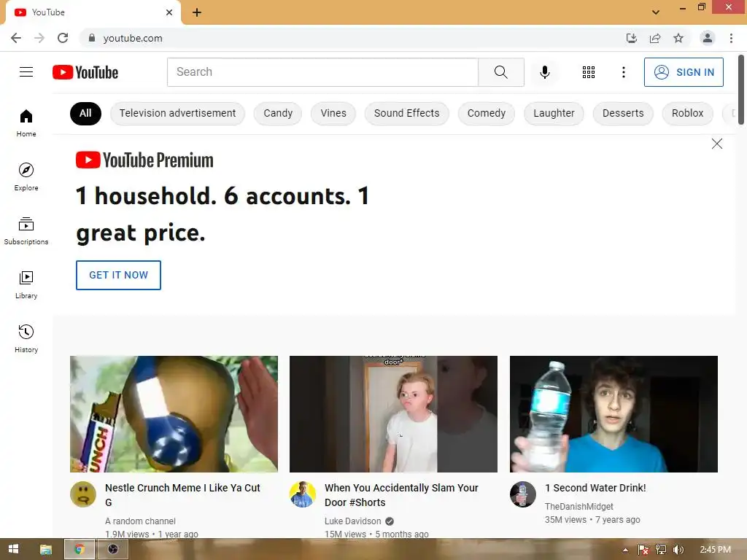
Task: Start voice search with microphone
Action: point(544,72)
